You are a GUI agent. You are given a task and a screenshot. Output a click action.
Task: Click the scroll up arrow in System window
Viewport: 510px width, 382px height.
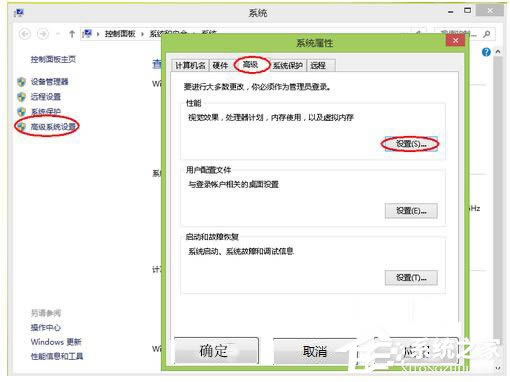(x=498, y=52)
